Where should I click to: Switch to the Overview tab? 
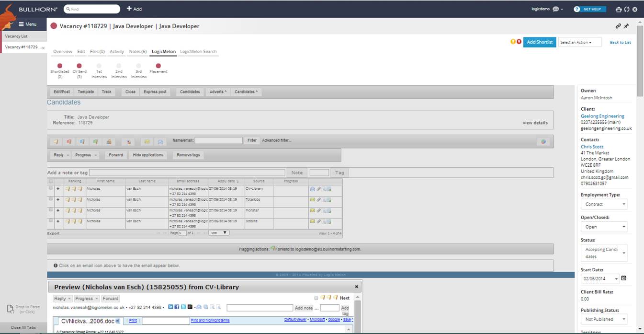click(63, 52)
